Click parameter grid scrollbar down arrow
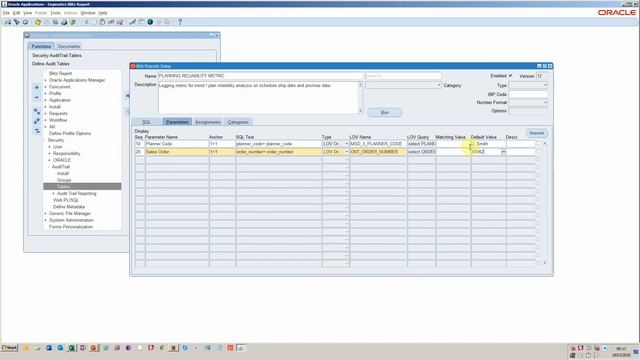 pyautogui.click(x=545, y=263)
